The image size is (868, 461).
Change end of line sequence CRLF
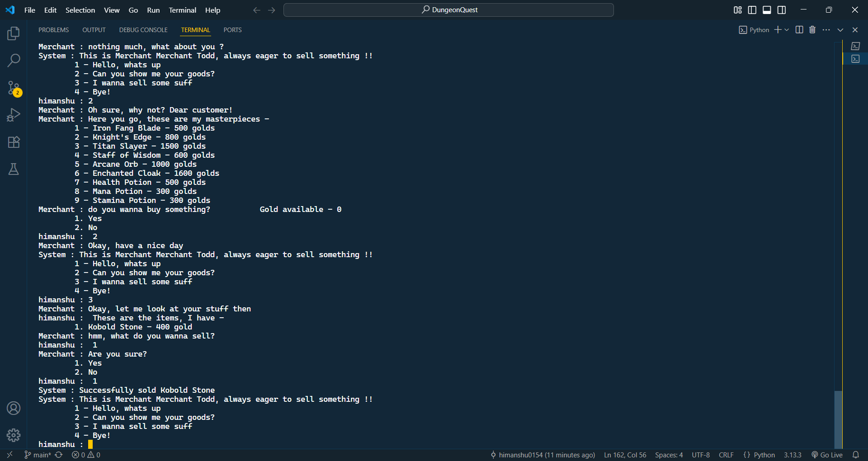click(726, 455)
